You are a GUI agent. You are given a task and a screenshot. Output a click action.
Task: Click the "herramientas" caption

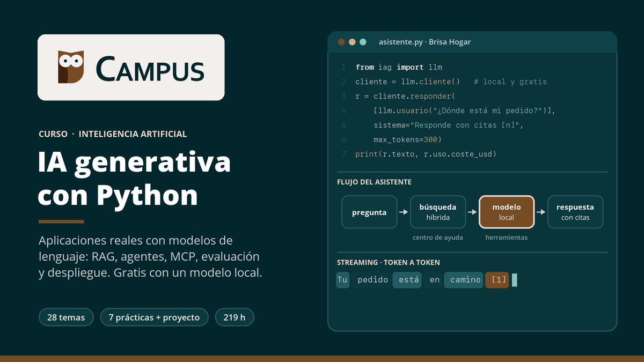(507, 237)
